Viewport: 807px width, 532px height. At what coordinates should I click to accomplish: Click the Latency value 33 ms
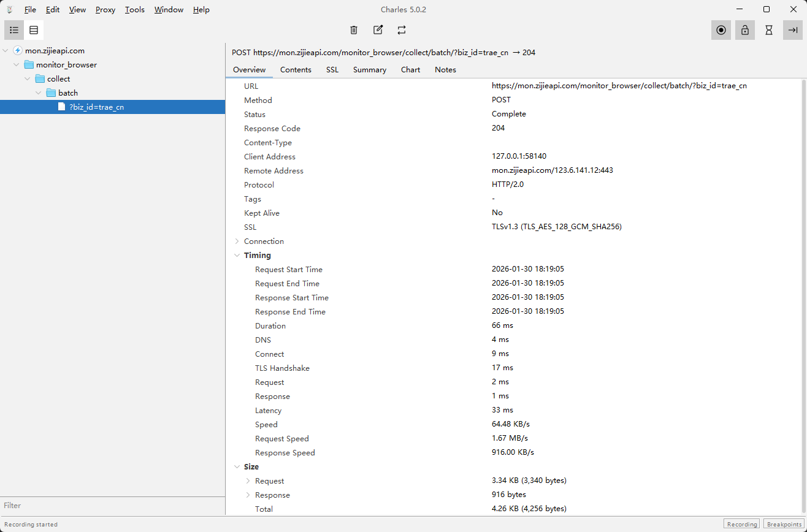(502, 410)
